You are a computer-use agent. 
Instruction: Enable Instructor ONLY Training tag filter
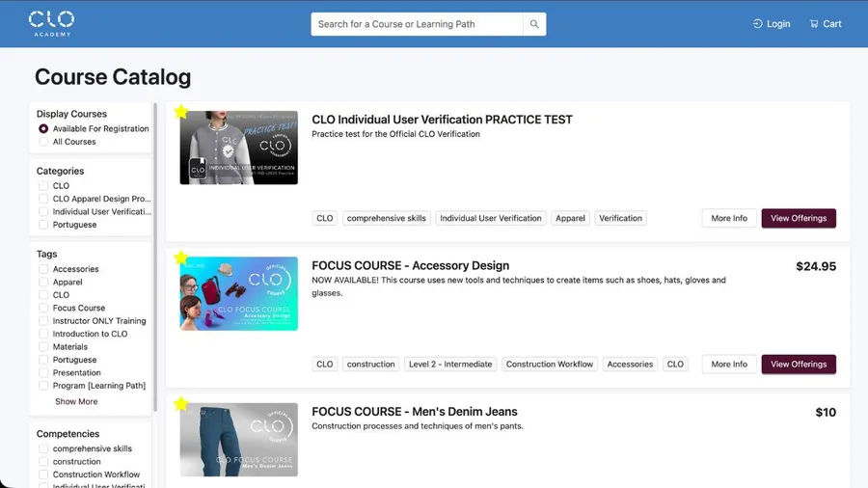43,321
